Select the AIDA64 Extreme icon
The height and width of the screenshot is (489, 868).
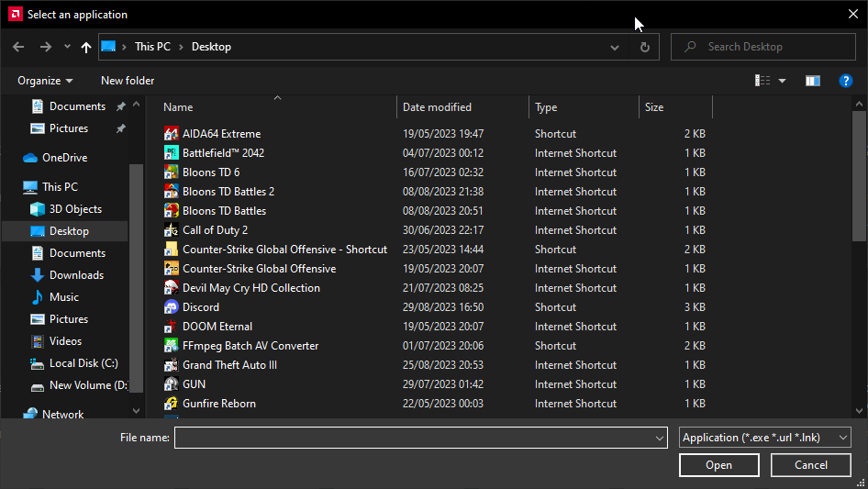pos(171,134)
